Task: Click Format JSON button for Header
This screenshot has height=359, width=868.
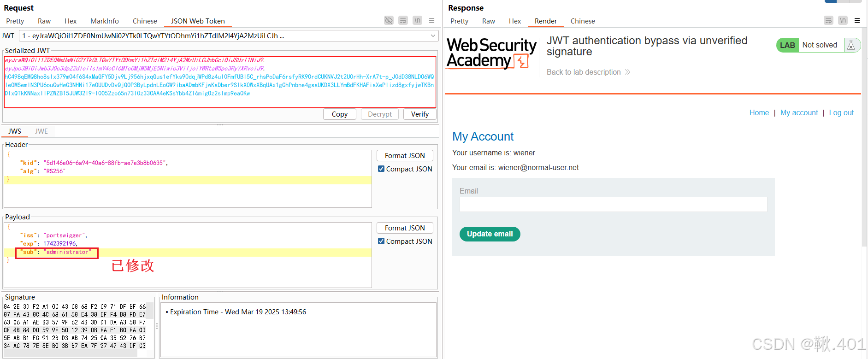Action: pyautogui.click(x=405, y=156)
